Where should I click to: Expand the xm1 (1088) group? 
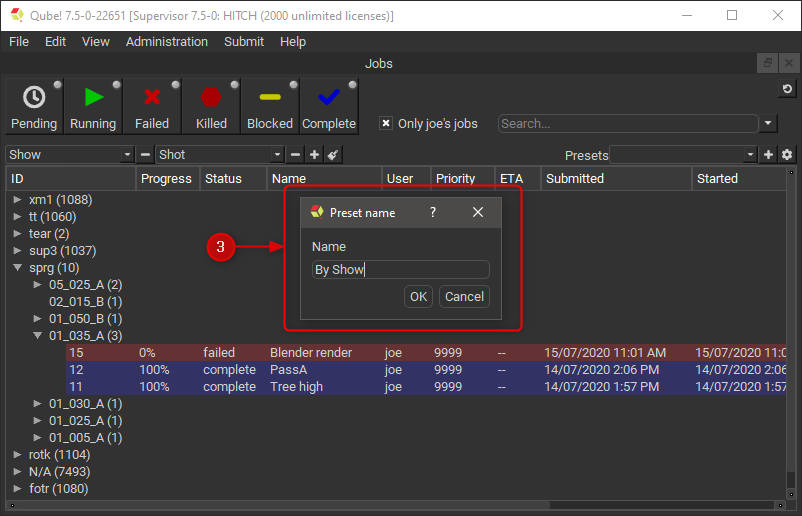(18, 200)
